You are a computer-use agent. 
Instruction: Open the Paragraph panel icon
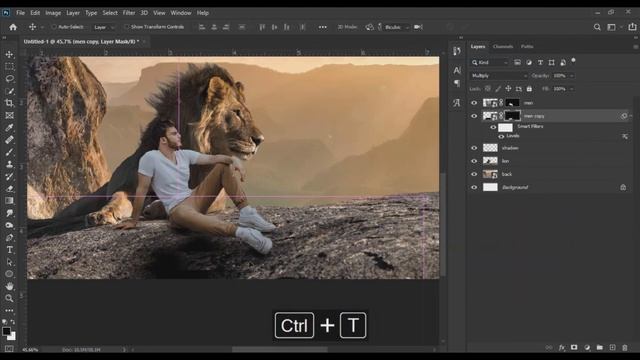pos(457,84)
